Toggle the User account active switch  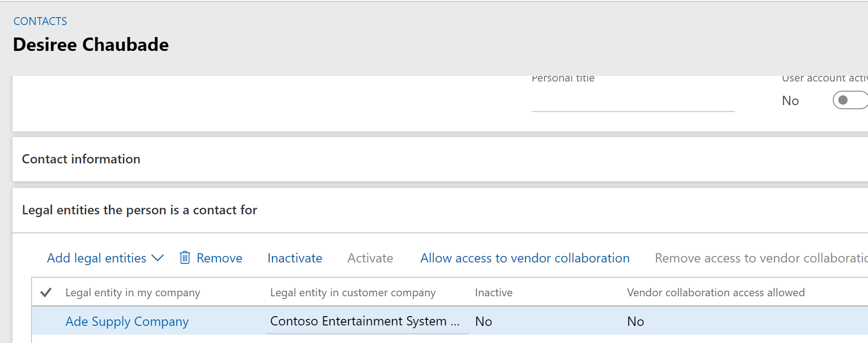849,100
